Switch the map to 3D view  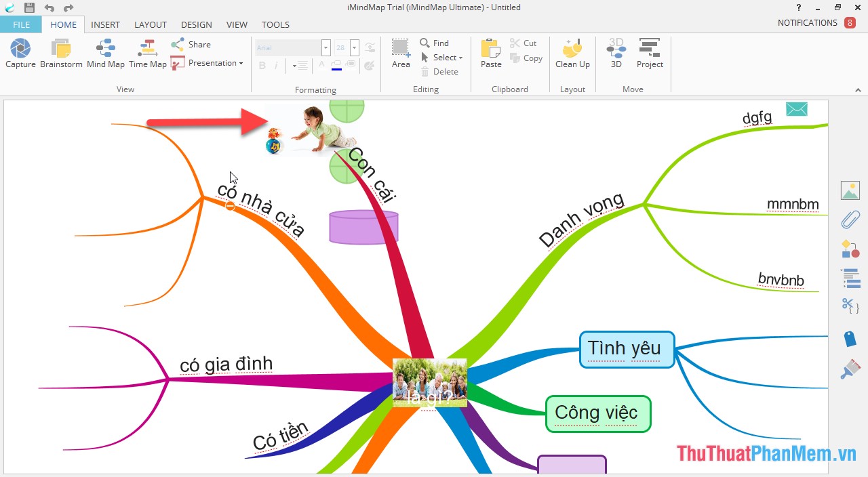click(x=615, y=53)
